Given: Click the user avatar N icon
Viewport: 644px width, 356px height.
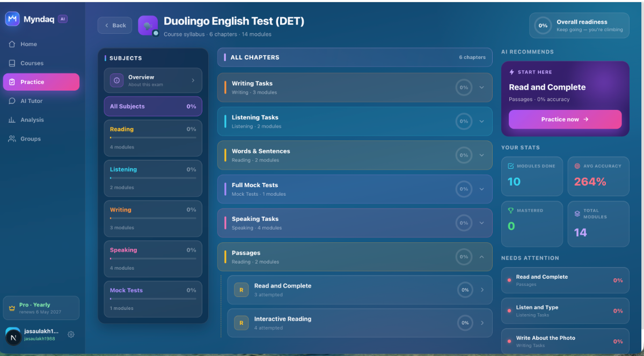Looking at the screenshot, I should click(x=13, y=336).
